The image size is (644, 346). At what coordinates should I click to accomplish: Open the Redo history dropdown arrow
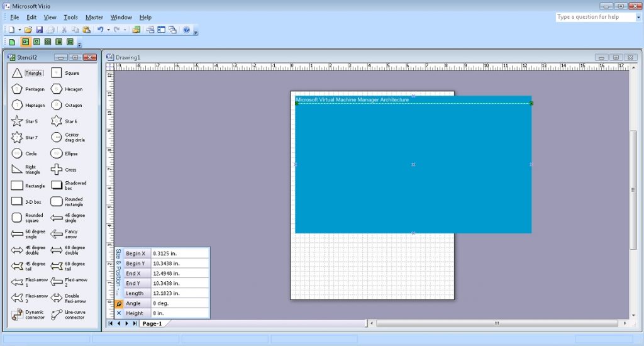[125, 30]
